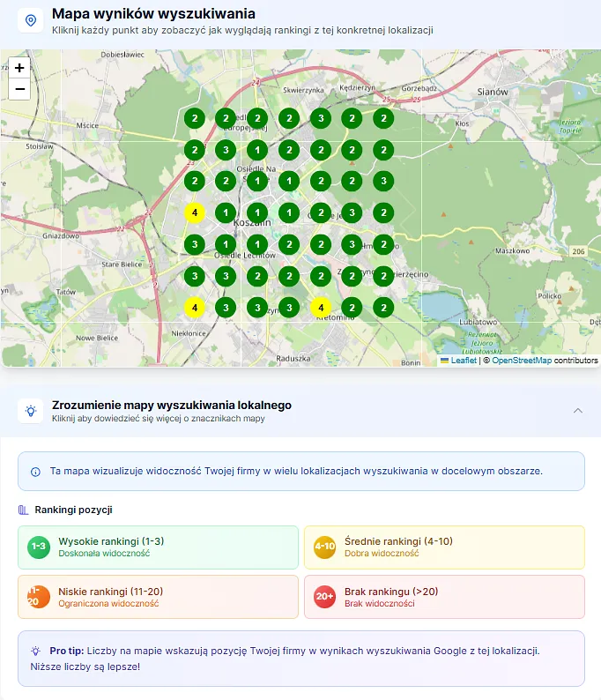Click the Raduszka label on the map
This screenshot has height=700, width=601.
(293, 359)
